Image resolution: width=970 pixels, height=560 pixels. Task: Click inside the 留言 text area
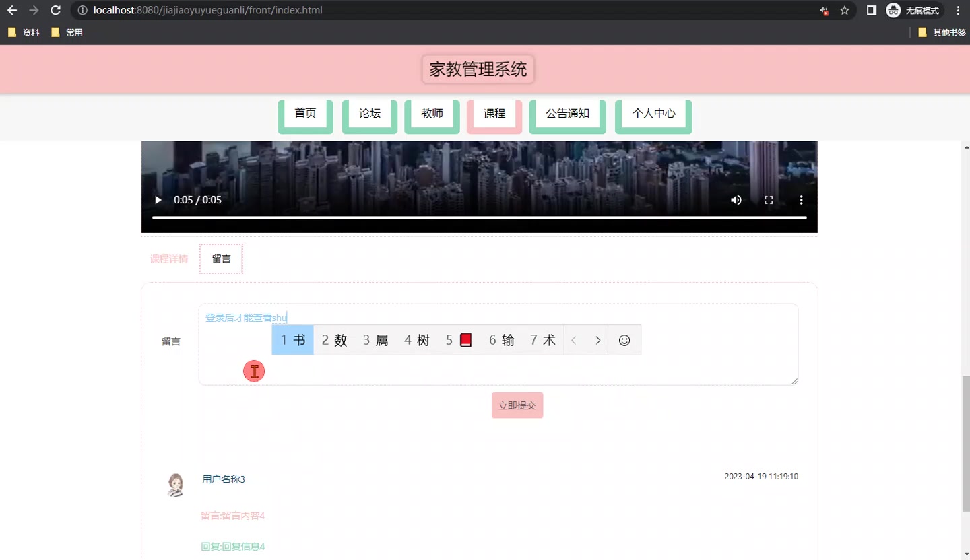tap(498, 345)
